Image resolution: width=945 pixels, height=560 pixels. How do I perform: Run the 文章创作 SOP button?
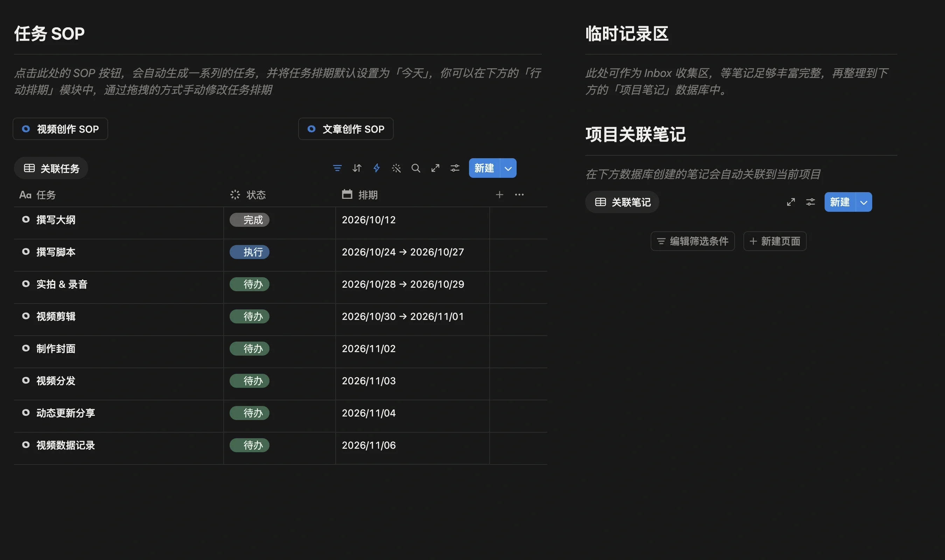346,129
